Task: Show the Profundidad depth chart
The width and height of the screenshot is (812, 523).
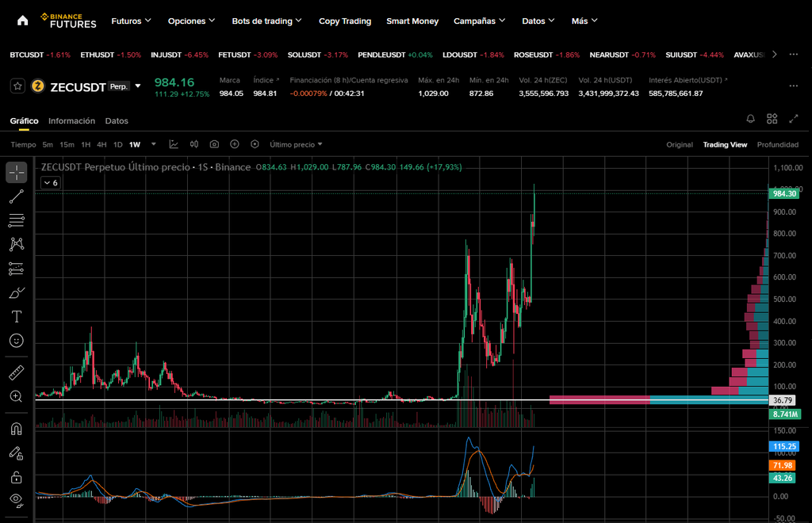Action: pos(777,145)
